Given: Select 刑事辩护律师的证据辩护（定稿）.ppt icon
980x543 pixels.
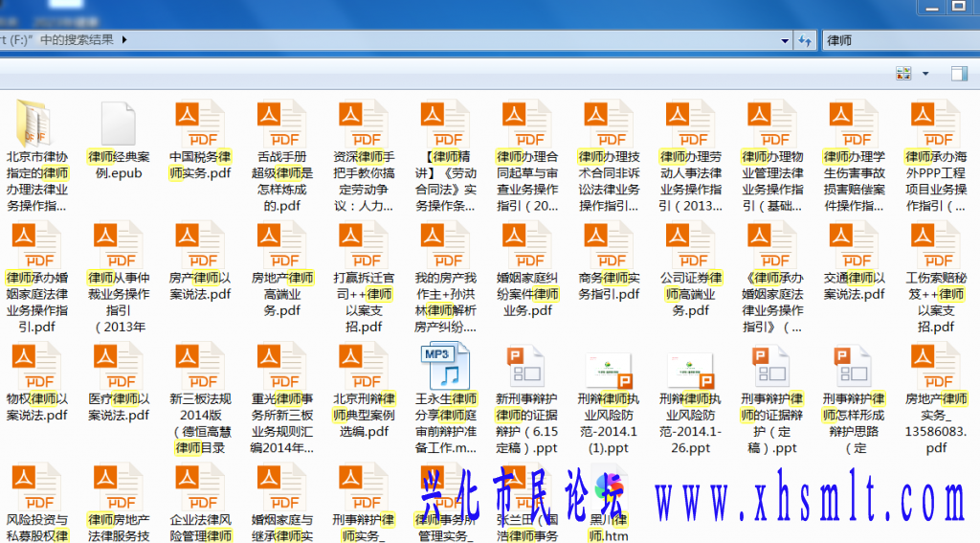Looking at the screenshot, I should tap(772, 366).
